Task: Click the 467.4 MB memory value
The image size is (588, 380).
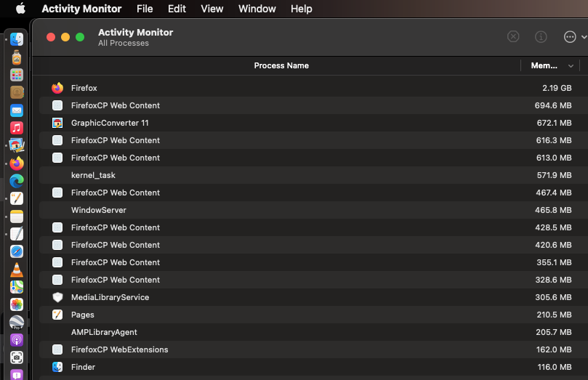Action: point(554,193)
